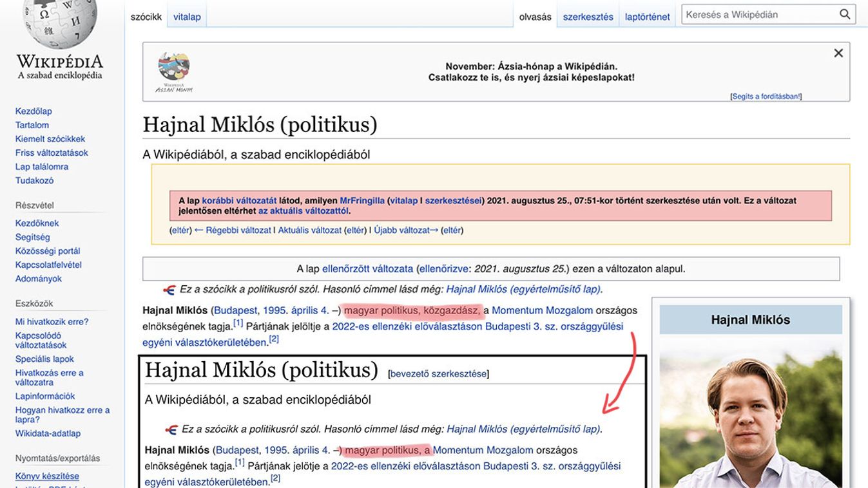
Task: Open Speciális lapok link
Action: (45, 359)
